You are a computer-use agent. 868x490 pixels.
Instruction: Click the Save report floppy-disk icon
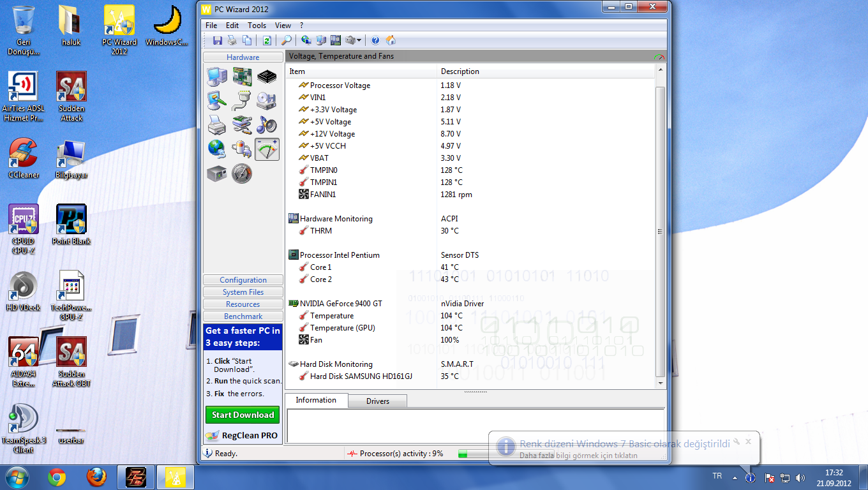point(218,40)
